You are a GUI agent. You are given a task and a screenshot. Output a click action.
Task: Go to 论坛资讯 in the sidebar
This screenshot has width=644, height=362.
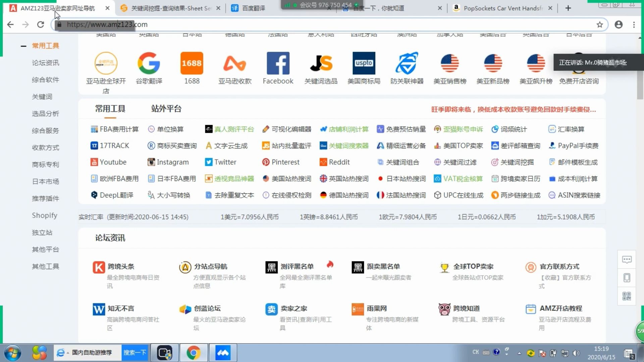(x=45, y=63)
